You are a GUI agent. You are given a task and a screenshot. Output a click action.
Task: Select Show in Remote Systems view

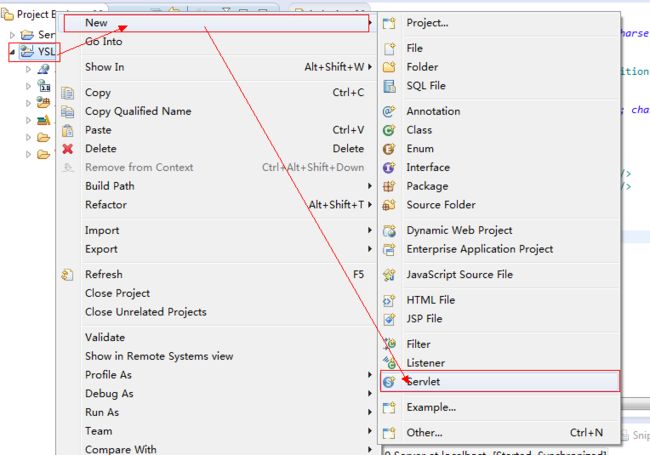216,356
